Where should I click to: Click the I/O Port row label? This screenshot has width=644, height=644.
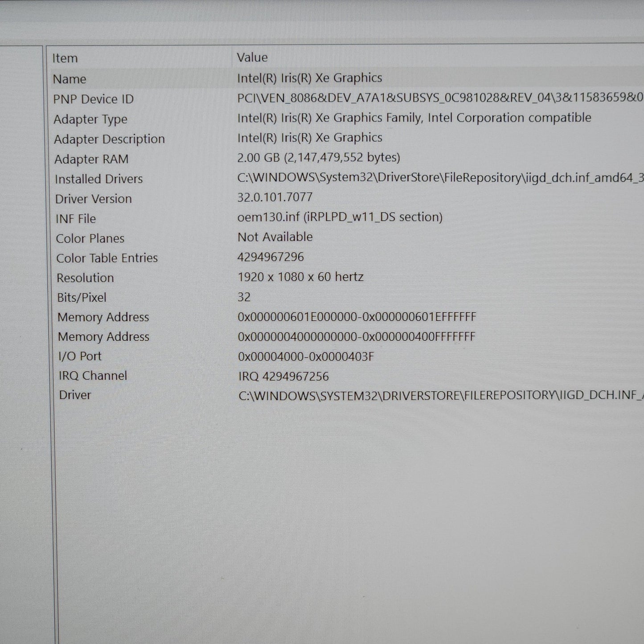80,356
